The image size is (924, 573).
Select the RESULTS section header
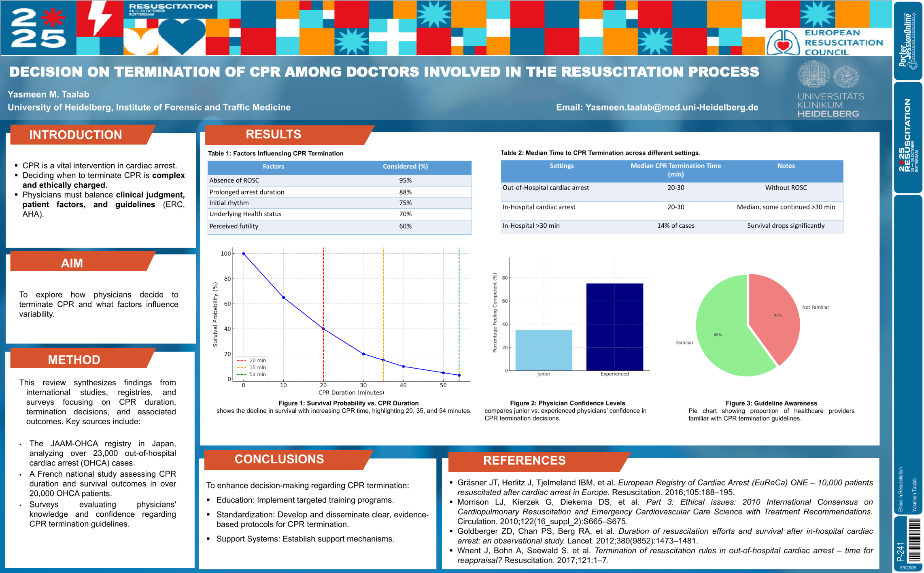click(x=274, y=135)
